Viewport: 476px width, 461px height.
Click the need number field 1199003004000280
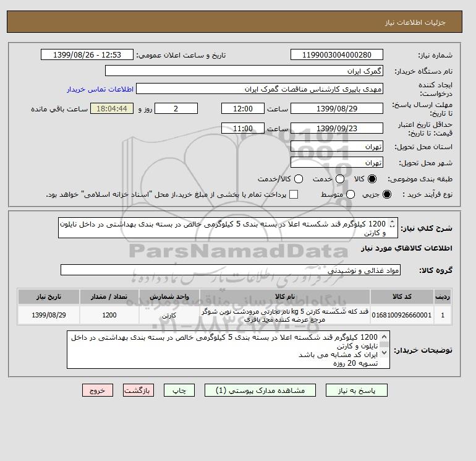(x=337, y=55)
